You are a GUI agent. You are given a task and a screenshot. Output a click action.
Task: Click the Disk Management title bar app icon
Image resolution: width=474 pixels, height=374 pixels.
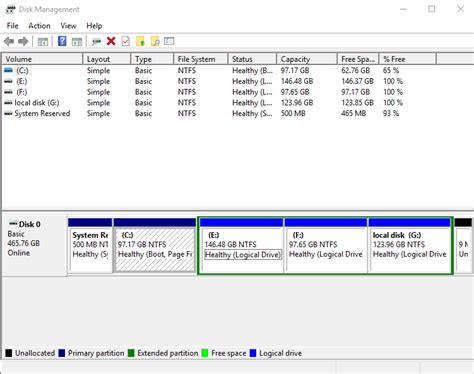[x=10, y=9]
